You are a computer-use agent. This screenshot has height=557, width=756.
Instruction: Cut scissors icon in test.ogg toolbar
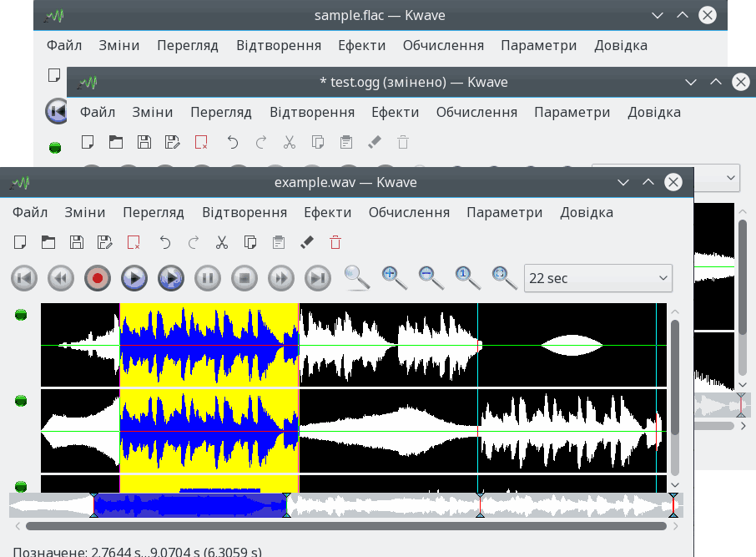[290, 142]
